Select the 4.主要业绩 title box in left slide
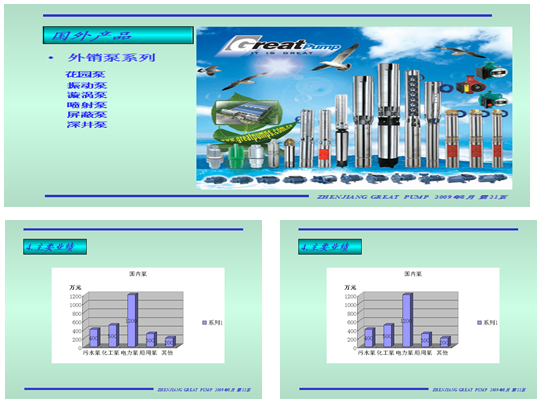546x407 pixels. coord(55,247)
